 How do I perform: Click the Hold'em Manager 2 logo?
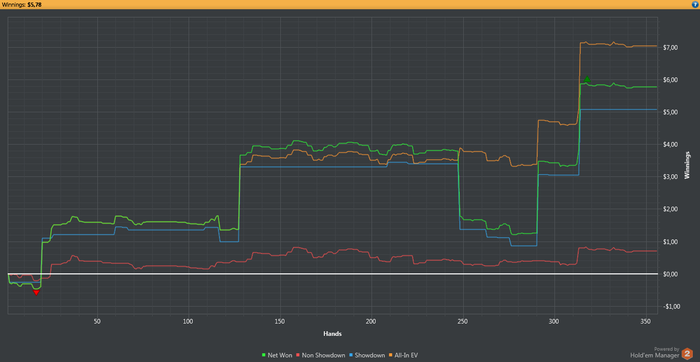tap(687, 354)
